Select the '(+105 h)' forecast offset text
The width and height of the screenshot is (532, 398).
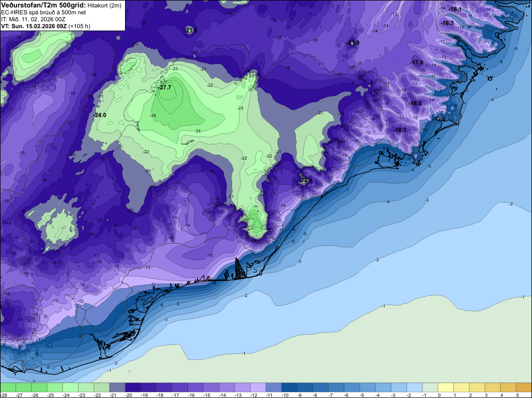tap(79, 26)
